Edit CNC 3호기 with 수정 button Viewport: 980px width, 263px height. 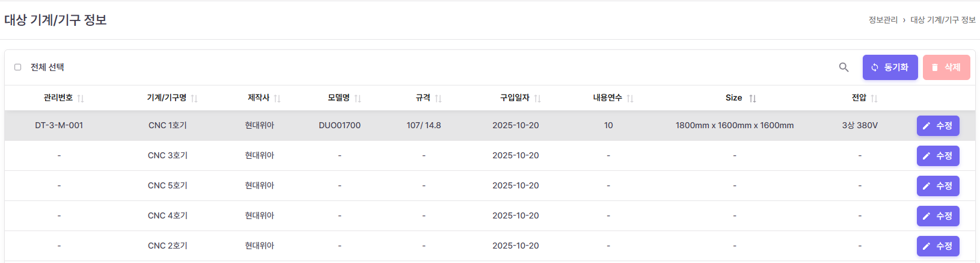(x=937, y=156)
